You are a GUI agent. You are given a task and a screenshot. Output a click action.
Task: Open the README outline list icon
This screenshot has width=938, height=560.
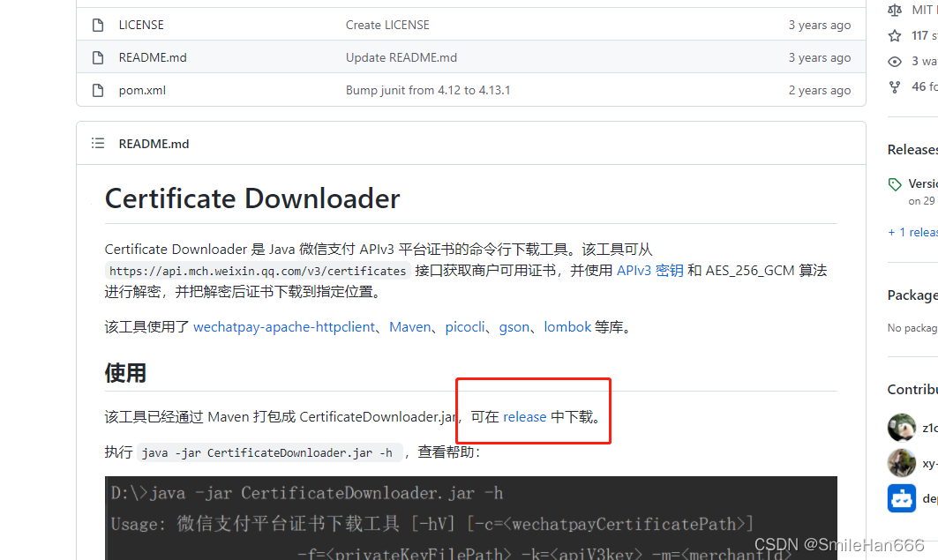(98, 144)
